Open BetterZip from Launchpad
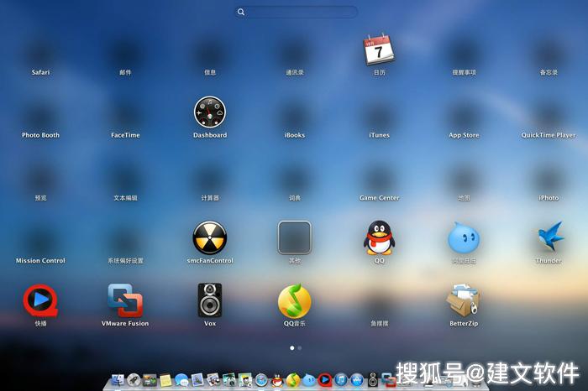 464,300
